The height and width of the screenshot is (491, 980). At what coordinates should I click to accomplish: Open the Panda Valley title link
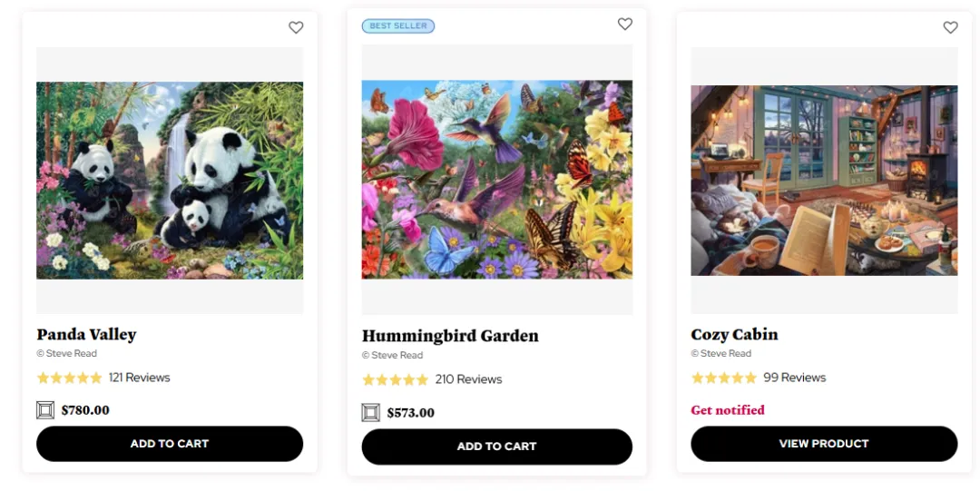86,335
